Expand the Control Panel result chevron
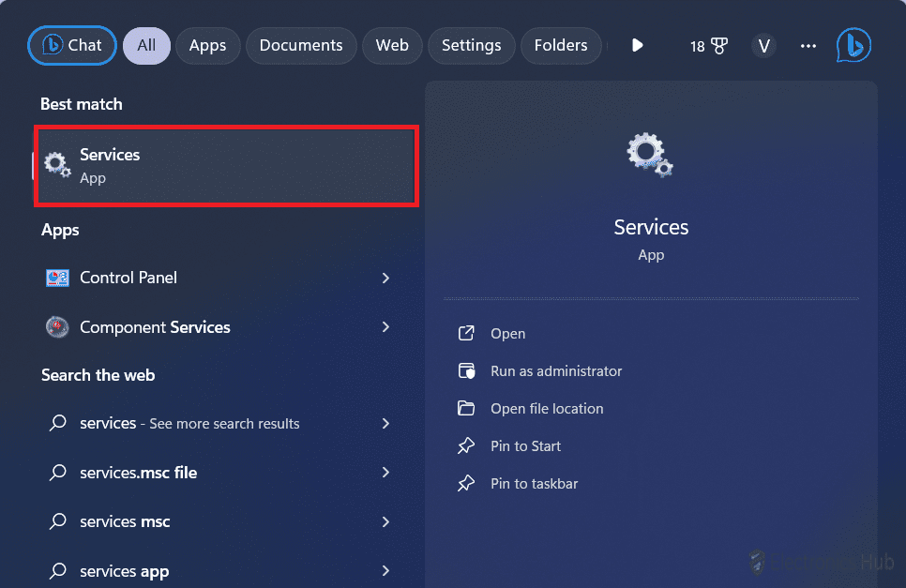Image resolution: width=906 pixels, height=588 pixels. (x=385, y=279)
